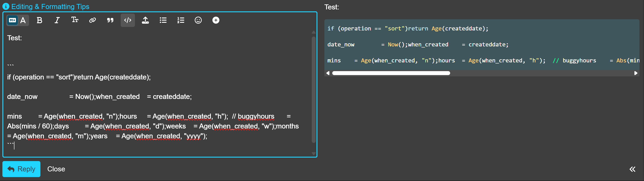Click the info icon beside formatting tips
The image size is (644, 181).
6,7
